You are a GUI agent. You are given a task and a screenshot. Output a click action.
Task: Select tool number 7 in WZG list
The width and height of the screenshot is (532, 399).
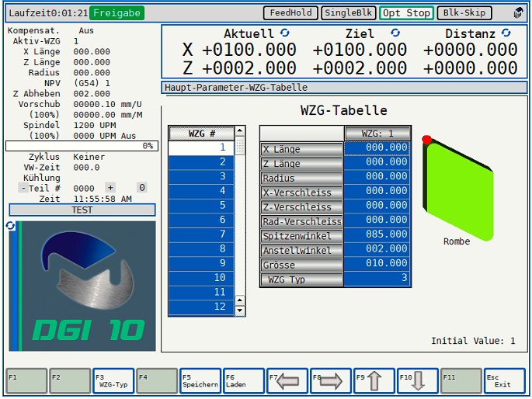201,234
